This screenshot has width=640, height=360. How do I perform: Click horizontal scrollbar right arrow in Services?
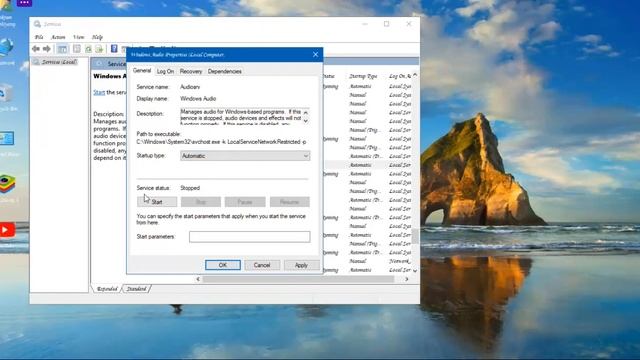click(407, 279)
